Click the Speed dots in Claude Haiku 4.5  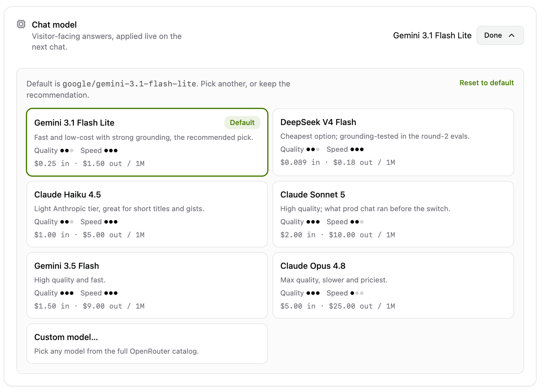coord(111,222)
